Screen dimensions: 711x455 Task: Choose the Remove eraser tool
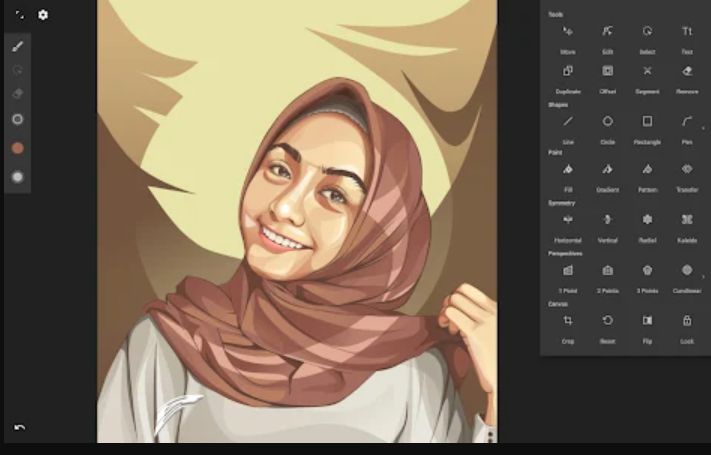click(687, 71)
